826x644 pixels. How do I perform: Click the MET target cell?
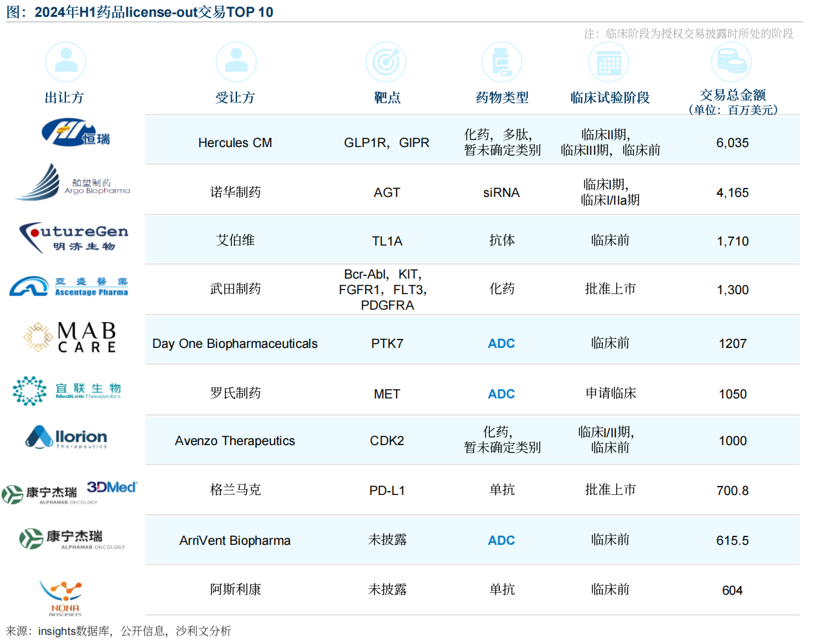pyautogui.click(x=387, y=394)
